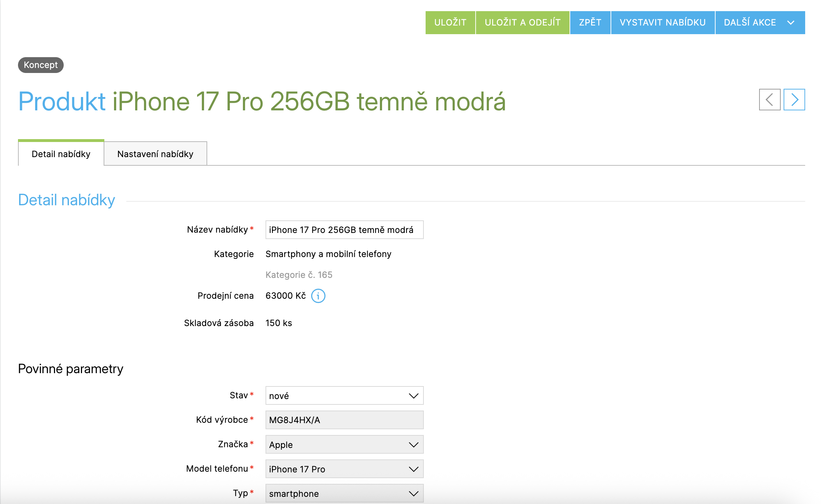Go to the previous product with the left arrow
The image size is (821, 504).
point(770,100)
